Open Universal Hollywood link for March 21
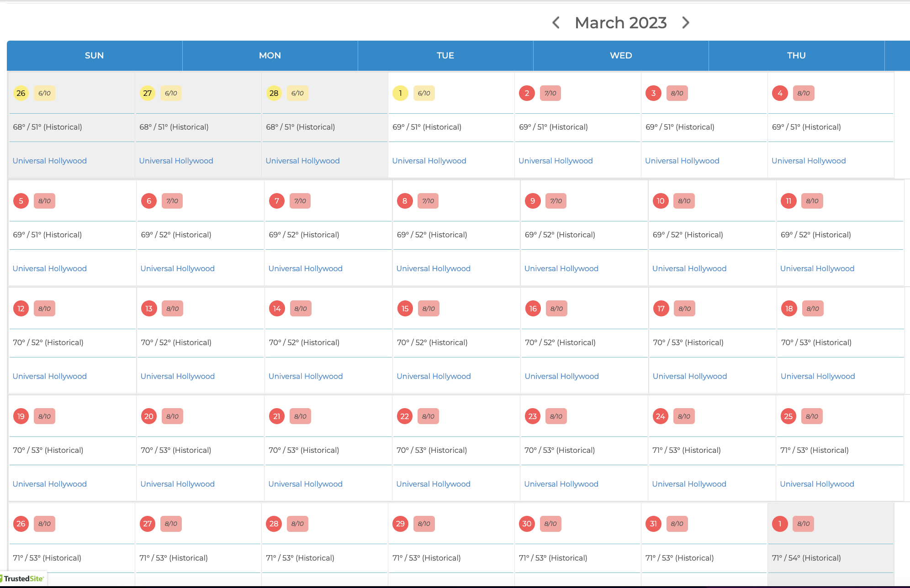Screen dimensions: 910x588 [306, 484]
